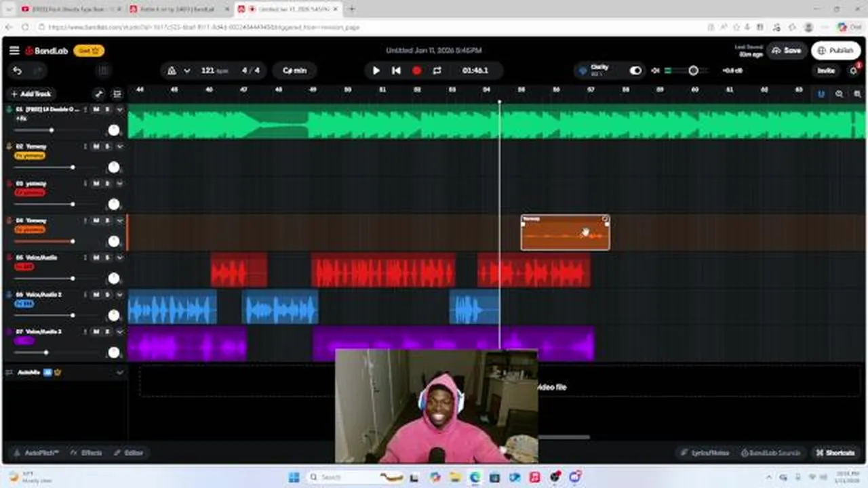The image size is (868, 488).
Task: Click the BandLab logo
Action: tap(47, 51)
